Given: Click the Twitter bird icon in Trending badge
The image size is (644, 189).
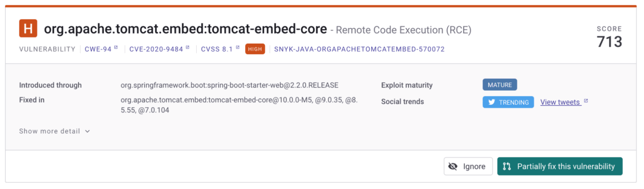Looking at the screenshot, I should (x=491, y=103).
